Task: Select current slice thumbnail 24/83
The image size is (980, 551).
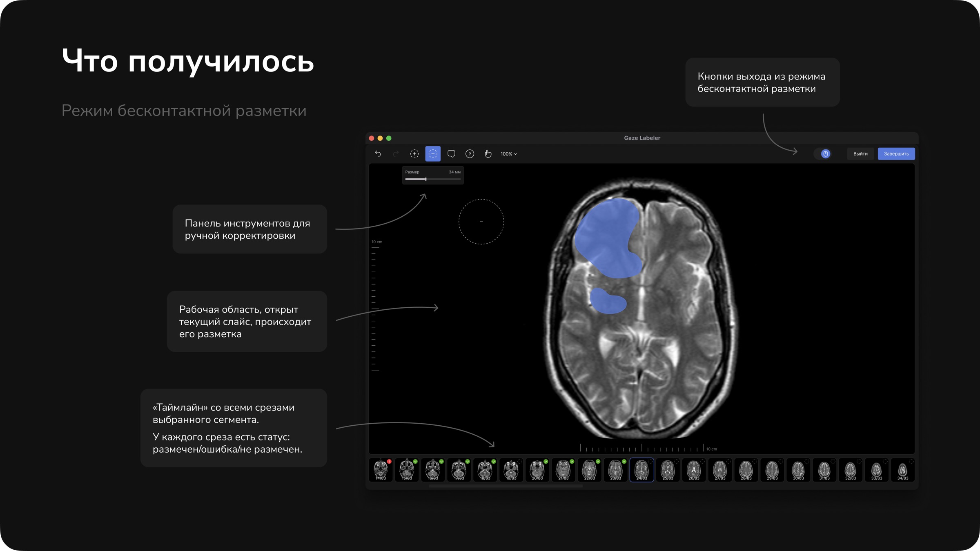Action: 642,470
